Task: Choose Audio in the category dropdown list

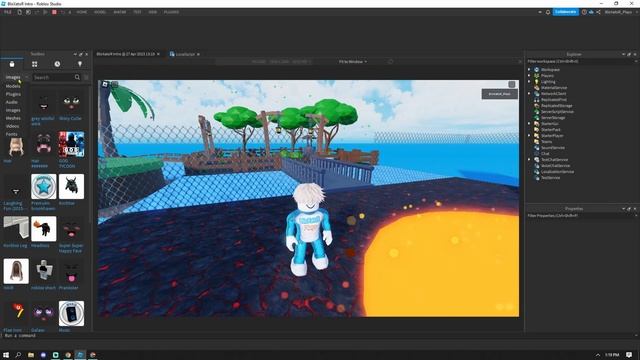Action: 11,102
